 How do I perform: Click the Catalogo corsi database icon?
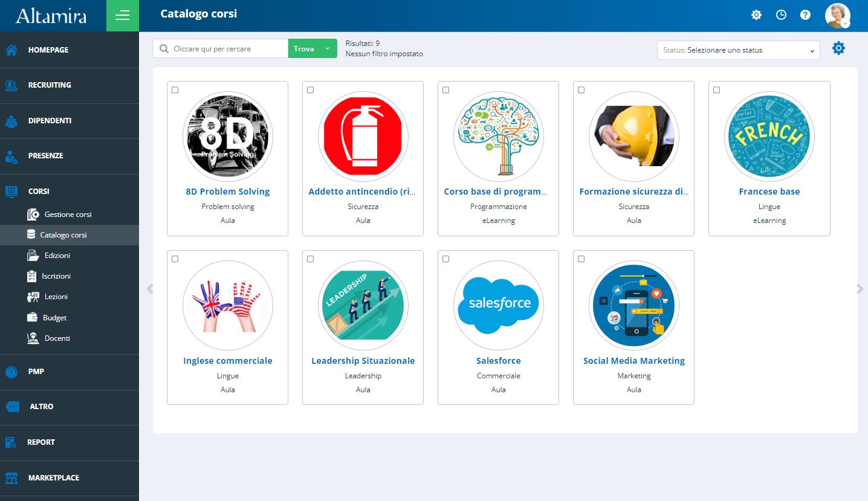pyautogui.click(x=31, y=234)
